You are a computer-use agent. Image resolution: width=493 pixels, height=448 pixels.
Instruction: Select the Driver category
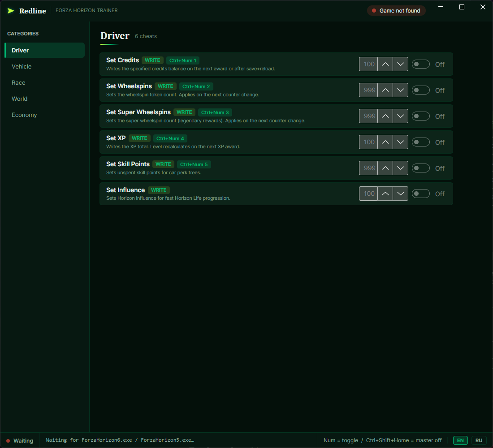45,50
